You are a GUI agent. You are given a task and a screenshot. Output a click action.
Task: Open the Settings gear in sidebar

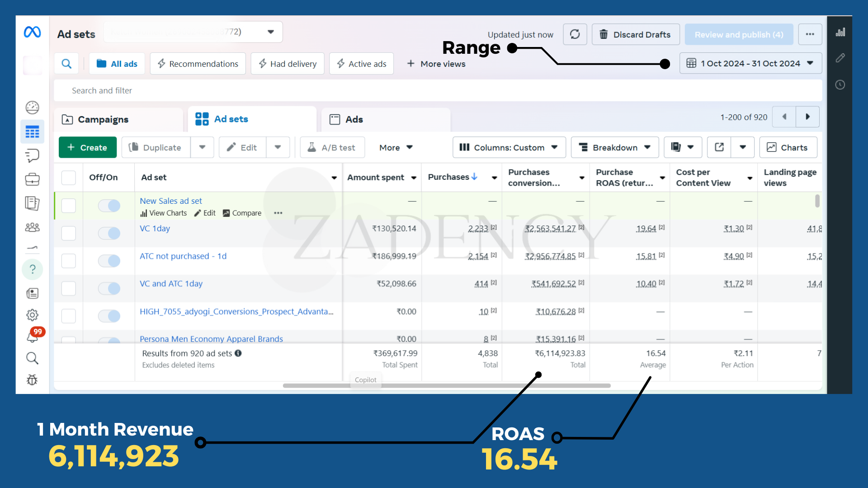32,315
